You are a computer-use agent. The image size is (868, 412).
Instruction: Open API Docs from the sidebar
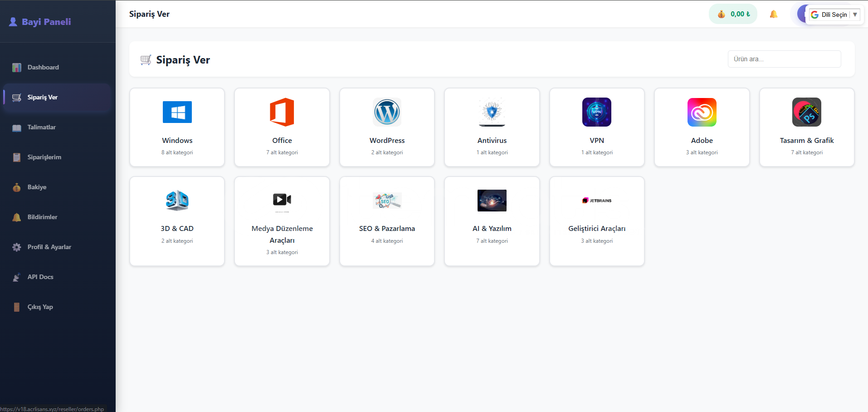57,277
